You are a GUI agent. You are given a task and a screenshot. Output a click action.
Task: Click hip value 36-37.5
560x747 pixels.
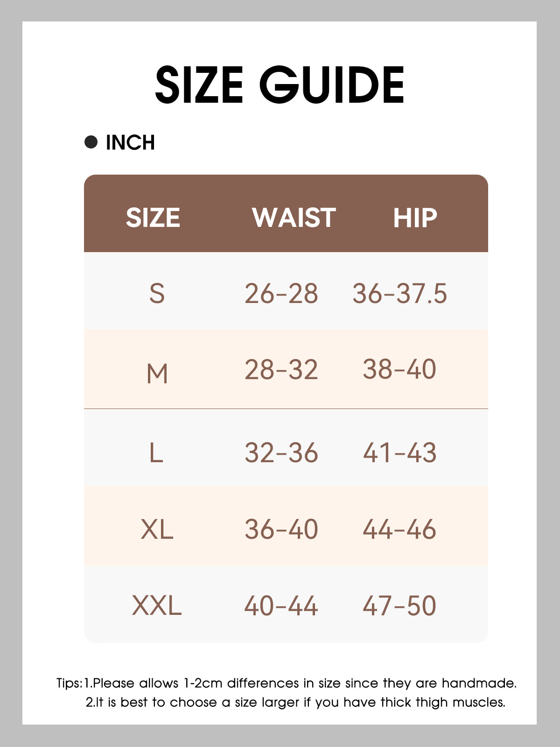[x=400, y=294]
